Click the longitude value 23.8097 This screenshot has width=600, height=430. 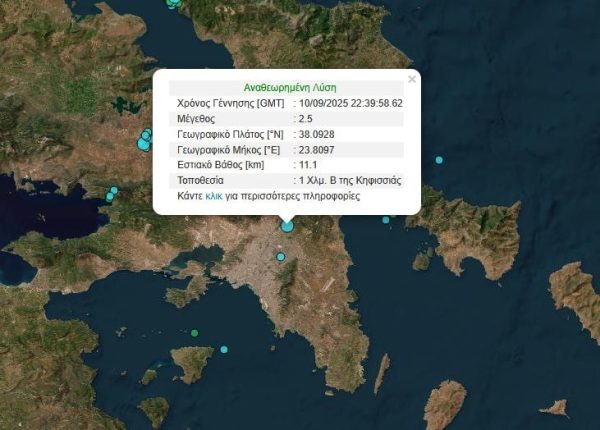[318, 150]
